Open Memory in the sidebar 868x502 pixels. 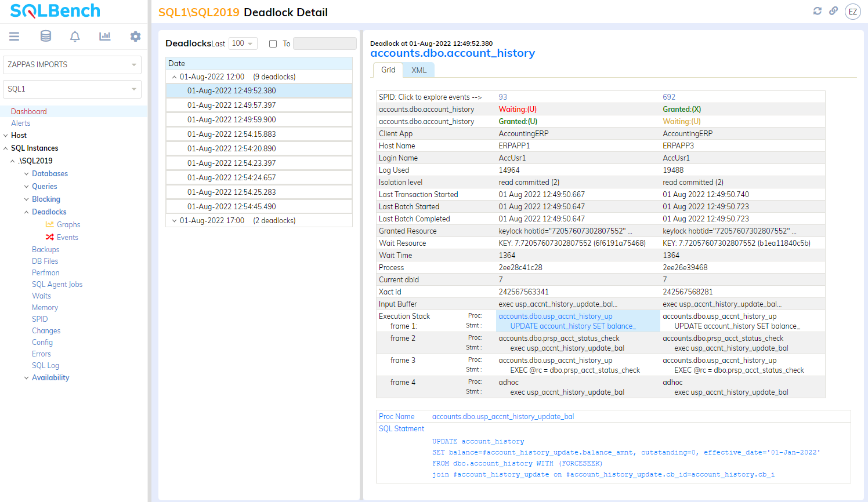coord(45,307)
